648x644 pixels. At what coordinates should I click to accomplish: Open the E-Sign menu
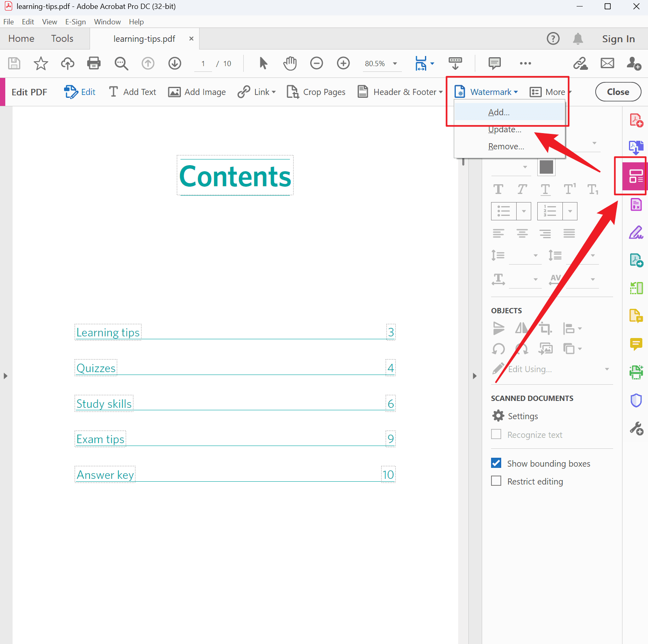point(75,22)
